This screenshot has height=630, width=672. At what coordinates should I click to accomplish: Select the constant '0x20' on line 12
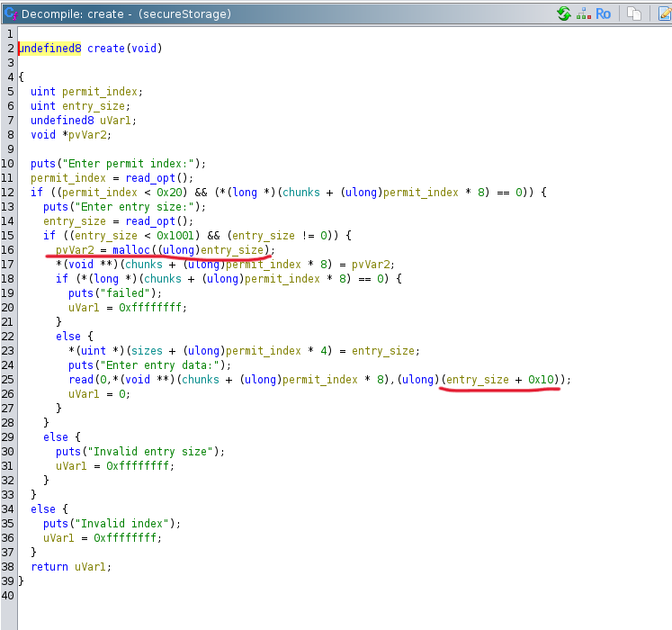click(169, 193)
